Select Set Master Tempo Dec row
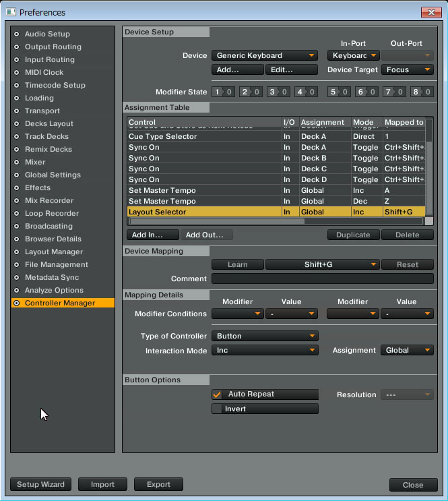This screenshot has height=501, width=448. pyautogui.click(x=276, y=202)
